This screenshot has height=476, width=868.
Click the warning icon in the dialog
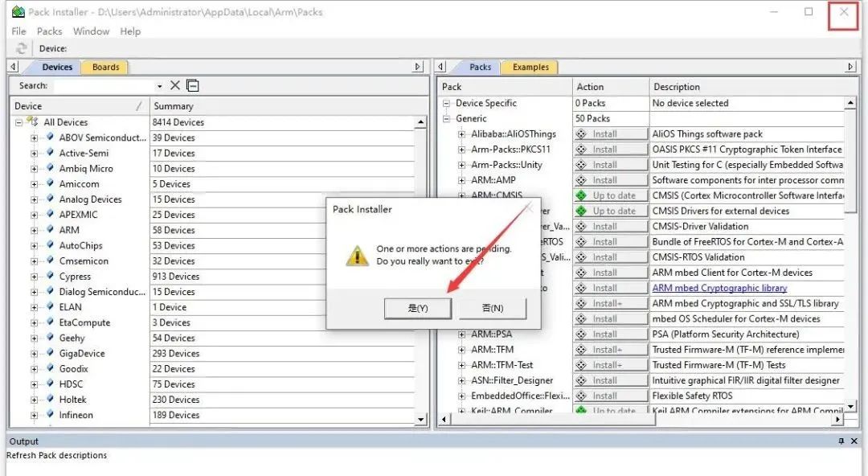pyautogui.click(x=357, y=256)
